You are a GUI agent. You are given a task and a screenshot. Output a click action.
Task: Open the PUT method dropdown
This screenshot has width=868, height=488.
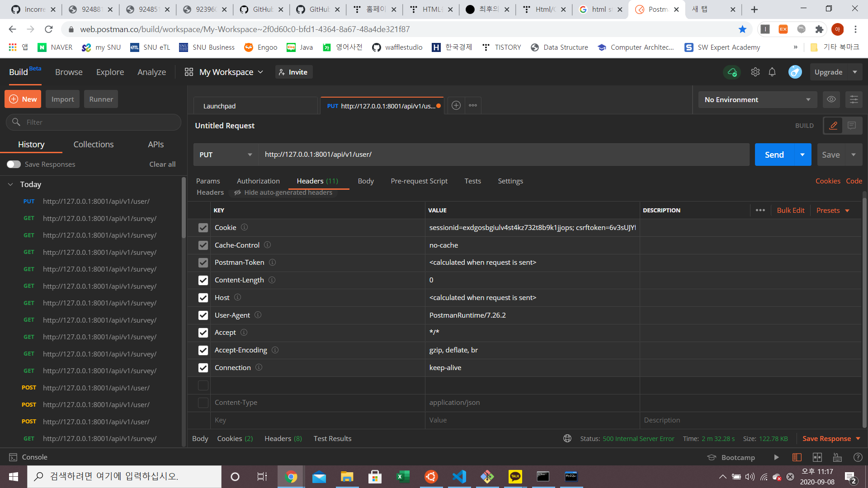[226, 155]
